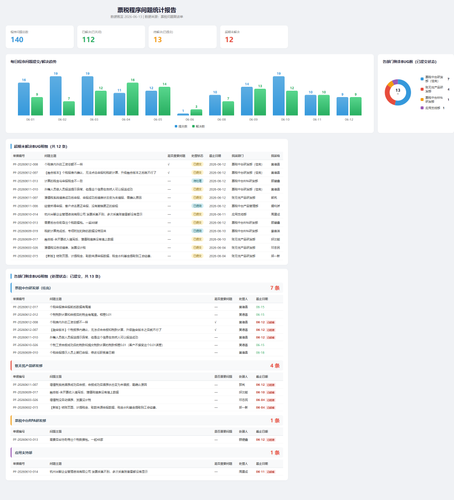This screenshot has height=500, width=454.
Task: Collapse the red department group showing 4 条
Action: [x=147, y=366]
